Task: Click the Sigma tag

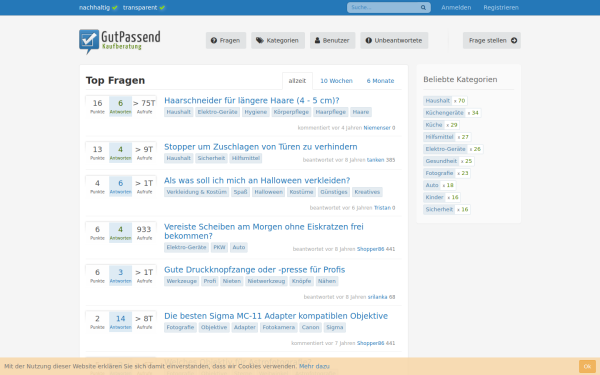Action: 335,328
